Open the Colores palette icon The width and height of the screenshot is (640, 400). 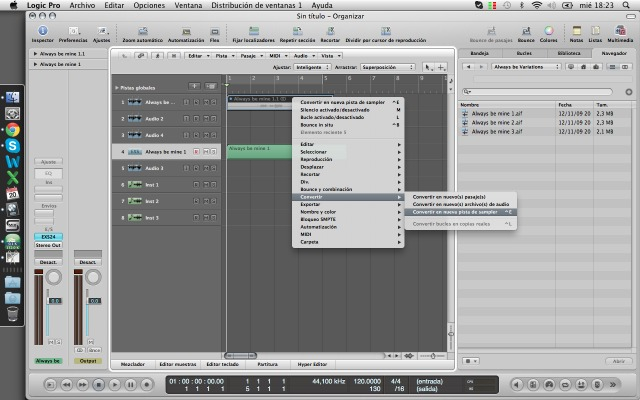point(549,30)
